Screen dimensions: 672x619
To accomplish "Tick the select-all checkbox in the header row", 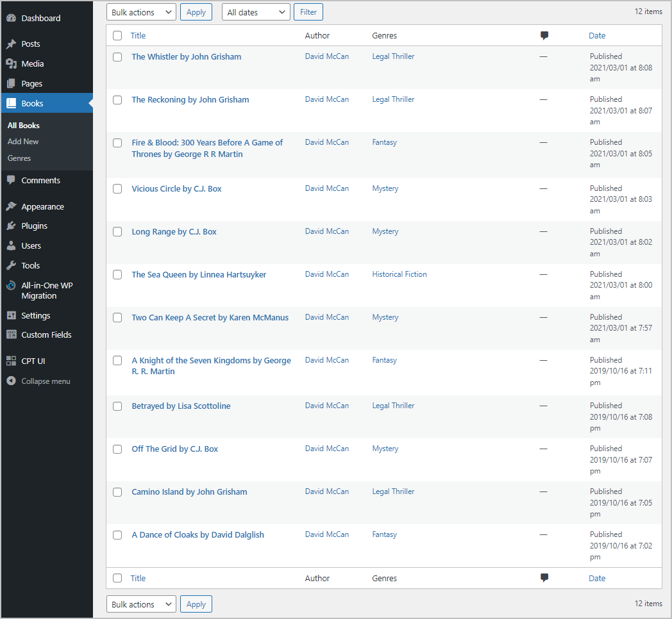I will [117, 36].
